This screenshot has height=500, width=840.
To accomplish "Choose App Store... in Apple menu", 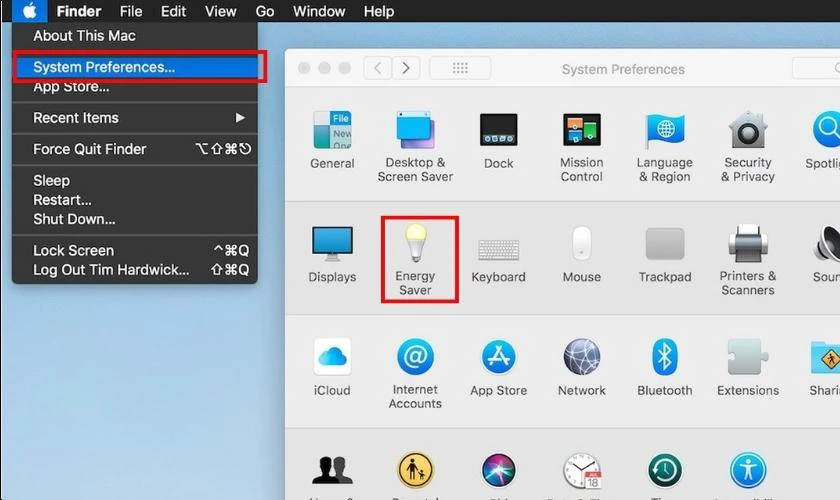I will [x=135, y=88].
